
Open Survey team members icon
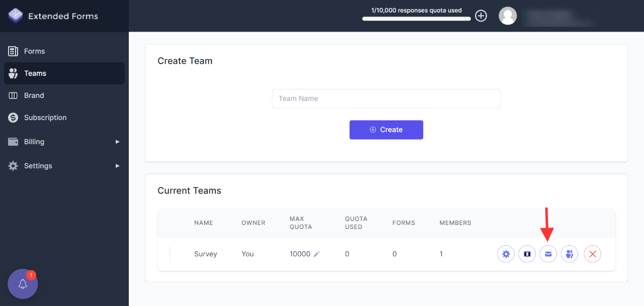pos(570,254)
